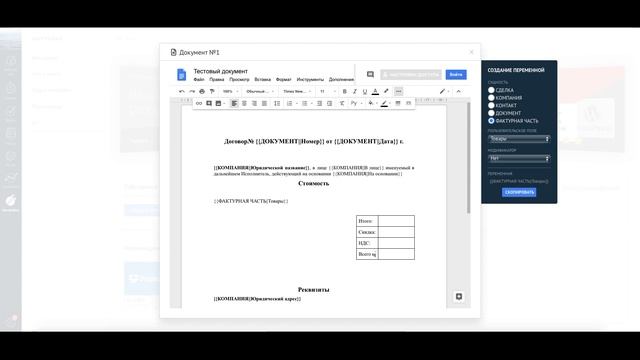Center align the text
This screenshot has width=640, height=360.
pos(244,103)
